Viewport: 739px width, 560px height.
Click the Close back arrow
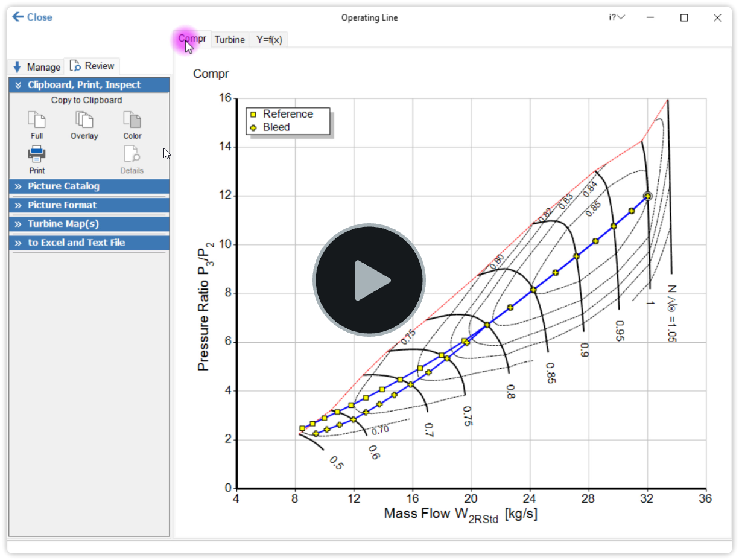click(17, 17)
